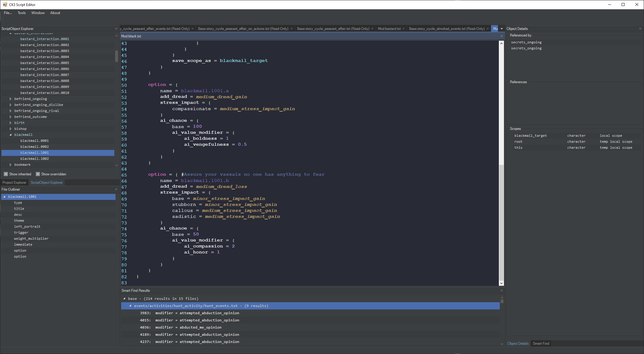Close the Smart Find Results panel X icon

(501, 290)
